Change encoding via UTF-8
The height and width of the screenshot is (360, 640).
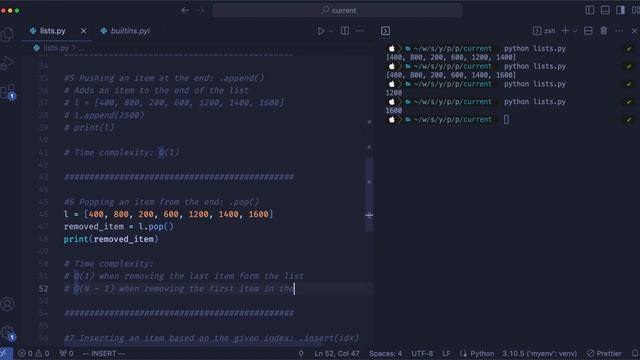pyautogui.click(x=422, y=353)
